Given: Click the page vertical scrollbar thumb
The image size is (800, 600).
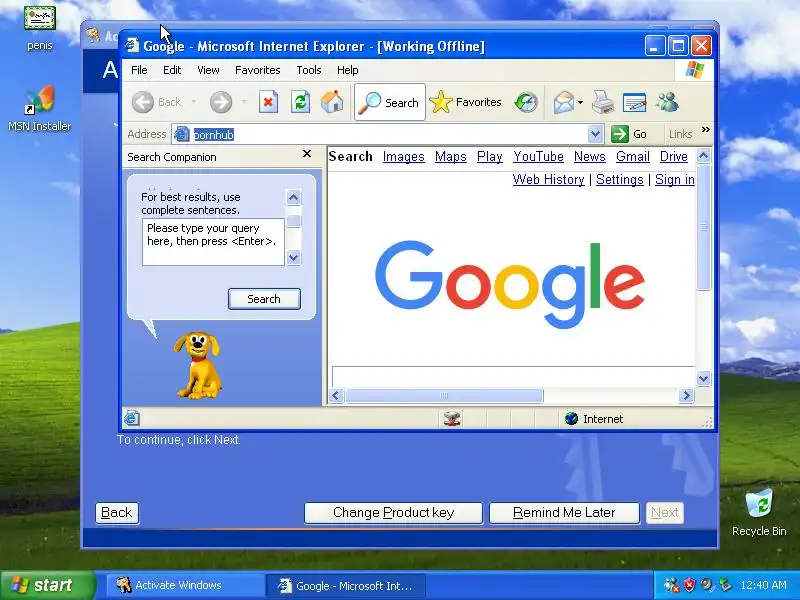Looking at the screenshot, I should (x=704, y=227).
